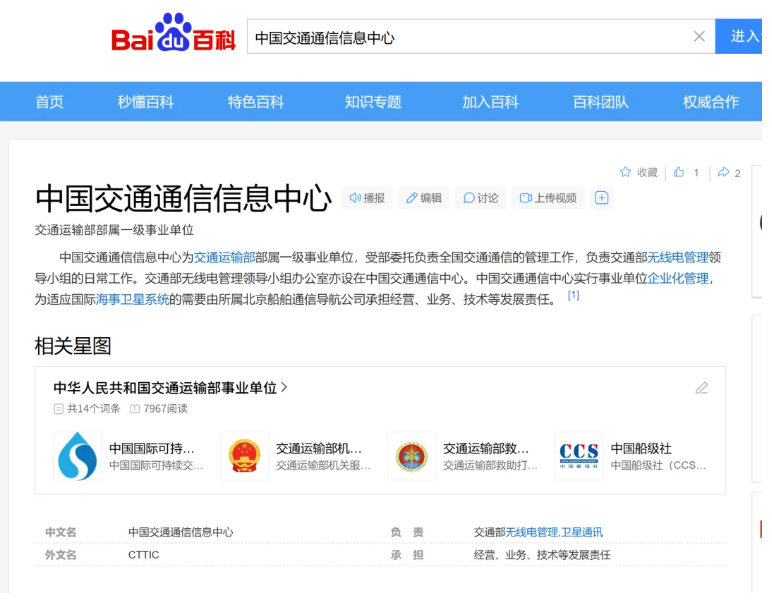Click the blue 进入 search button

point(739,36)
